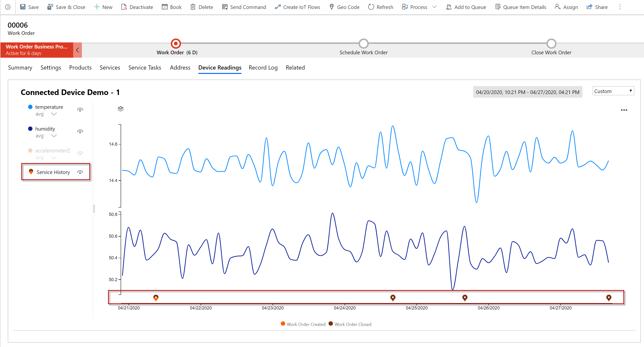This screenshot has width=644, height=347.
Task: Select the Device Readings tab
Action: click(x=220, y=68)
